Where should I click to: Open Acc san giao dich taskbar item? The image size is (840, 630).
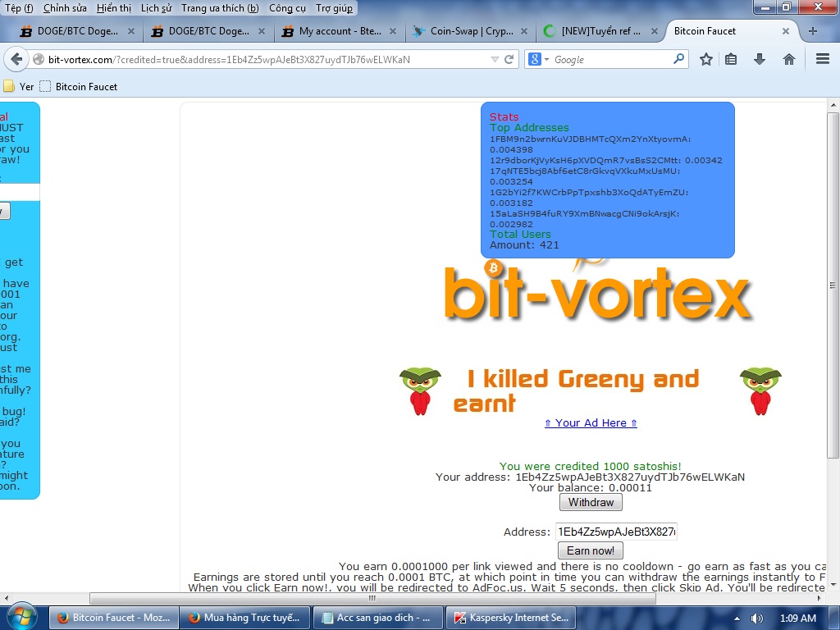click(377, 618)
